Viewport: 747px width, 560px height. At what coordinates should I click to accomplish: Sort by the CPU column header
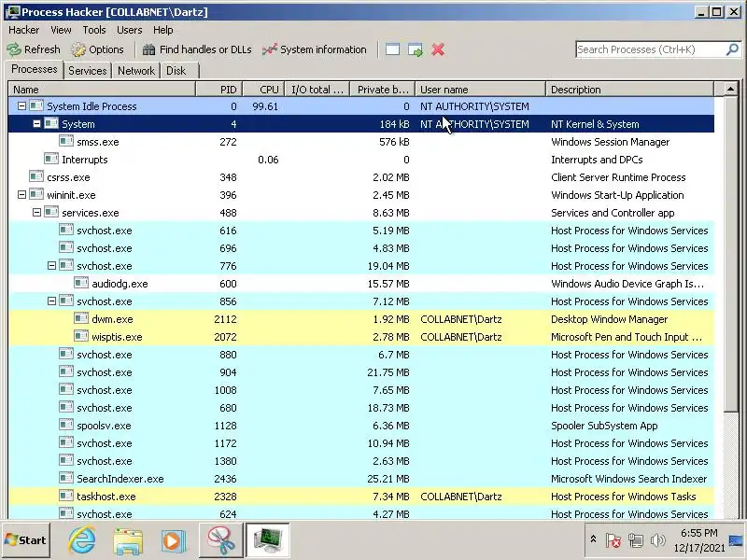click(264, 89)
